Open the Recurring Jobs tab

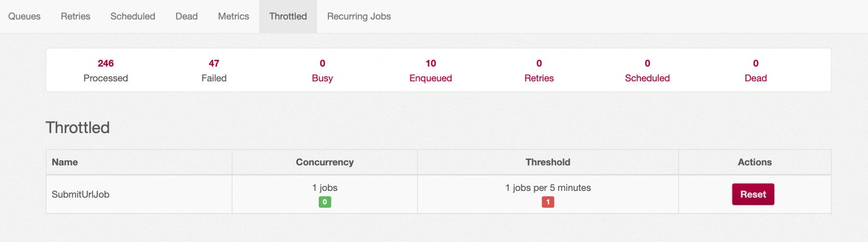coord(359,16)
